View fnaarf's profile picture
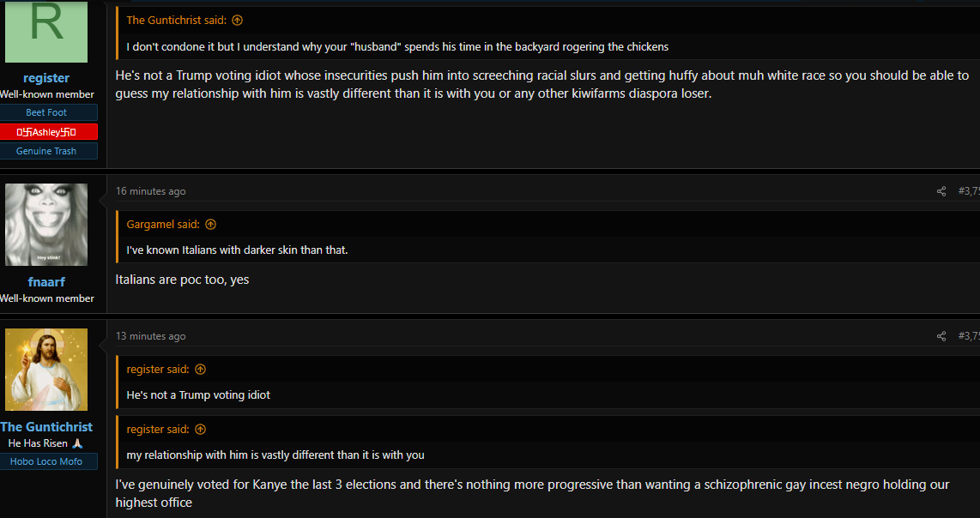Screen dimensions: 980x518 tap(46, 225)
